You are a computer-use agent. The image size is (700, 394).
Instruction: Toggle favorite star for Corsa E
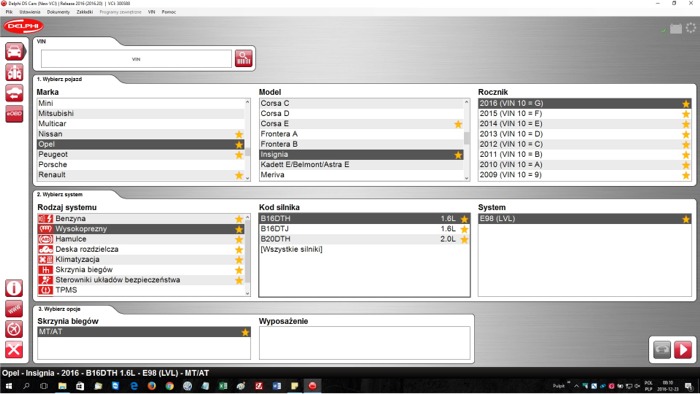[x=458, y=124]
